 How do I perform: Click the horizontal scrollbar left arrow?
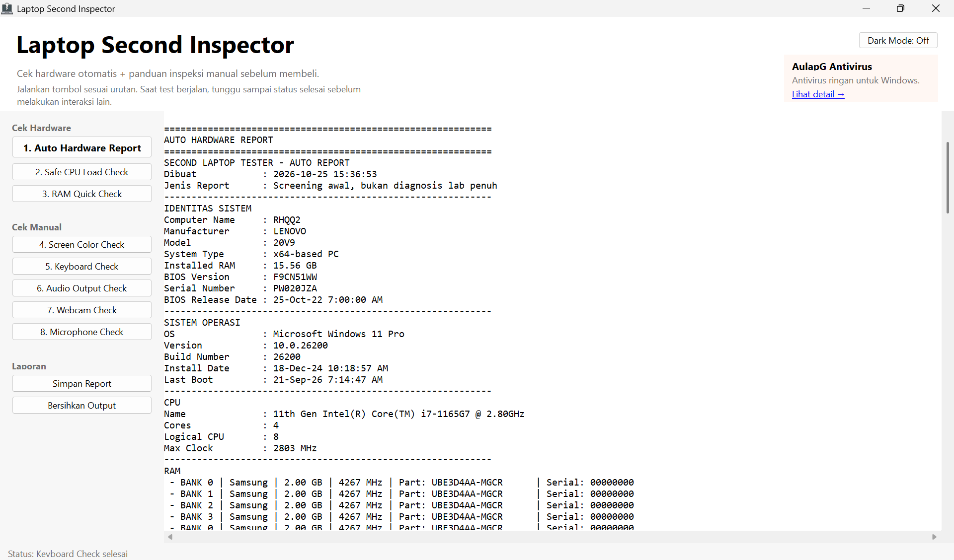170,537
